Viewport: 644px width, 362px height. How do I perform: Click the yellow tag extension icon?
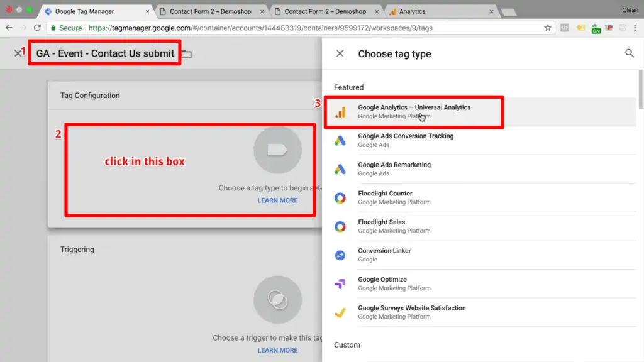click(580, 28)
